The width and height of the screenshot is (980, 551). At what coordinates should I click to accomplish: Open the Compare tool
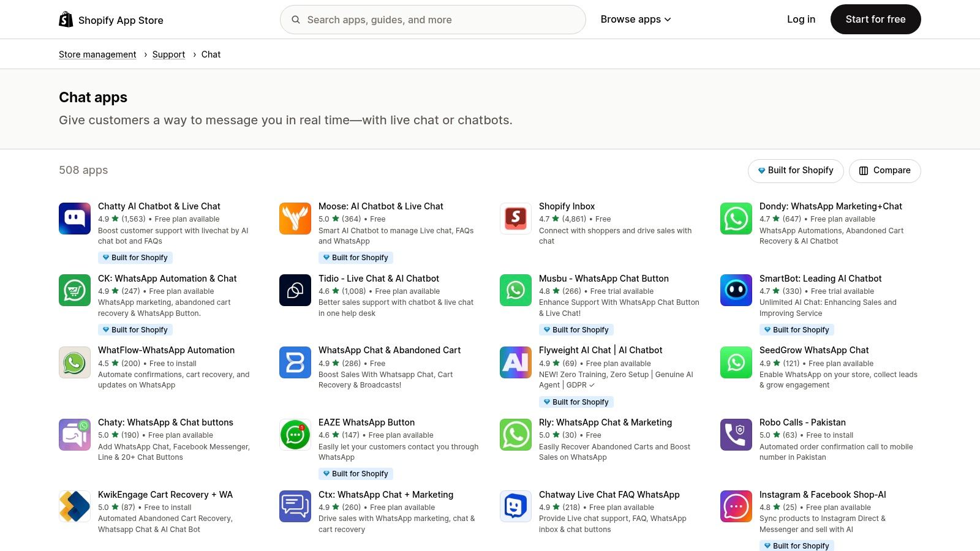(884, 170)
